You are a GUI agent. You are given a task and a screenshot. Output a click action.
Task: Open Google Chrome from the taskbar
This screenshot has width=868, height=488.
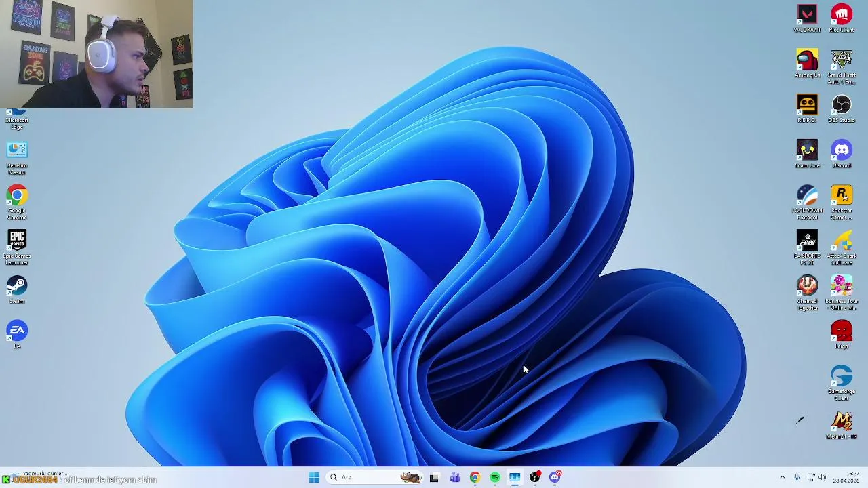[475, 478]
